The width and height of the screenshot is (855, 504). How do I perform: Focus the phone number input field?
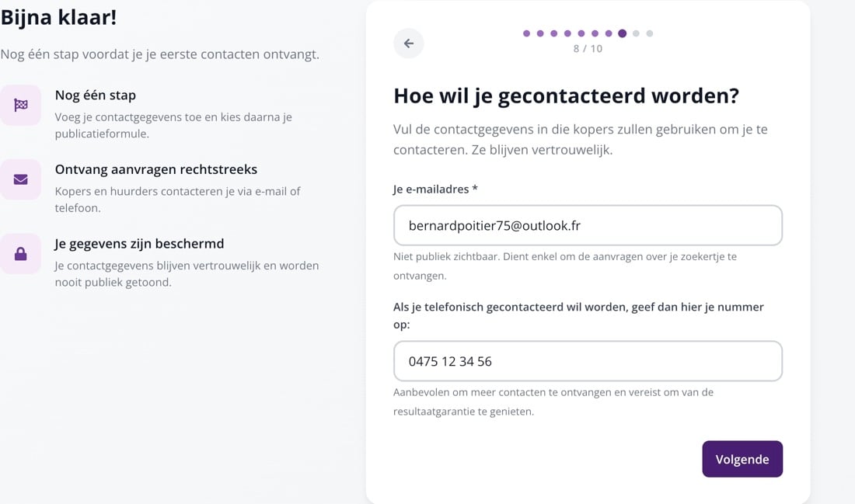[588, 361]
